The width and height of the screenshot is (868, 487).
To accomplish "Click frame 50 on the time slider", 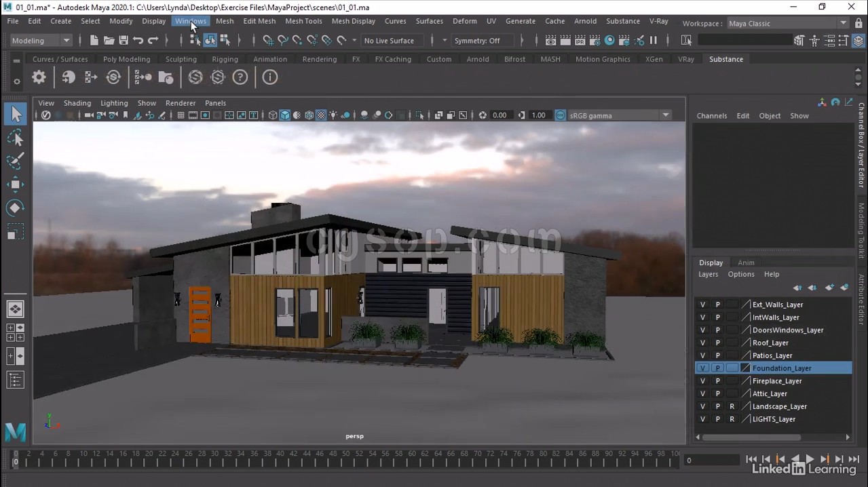I will pos(345,459).
